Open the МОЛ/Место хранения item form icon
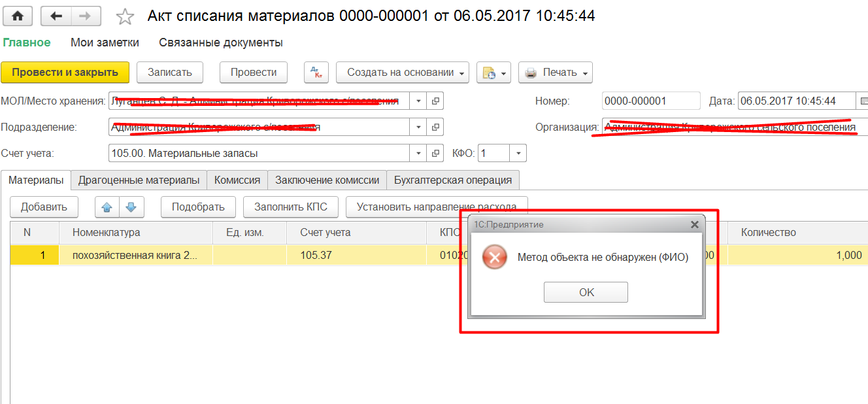The width and height of the screenshot is (868, 404). [435, 101]
